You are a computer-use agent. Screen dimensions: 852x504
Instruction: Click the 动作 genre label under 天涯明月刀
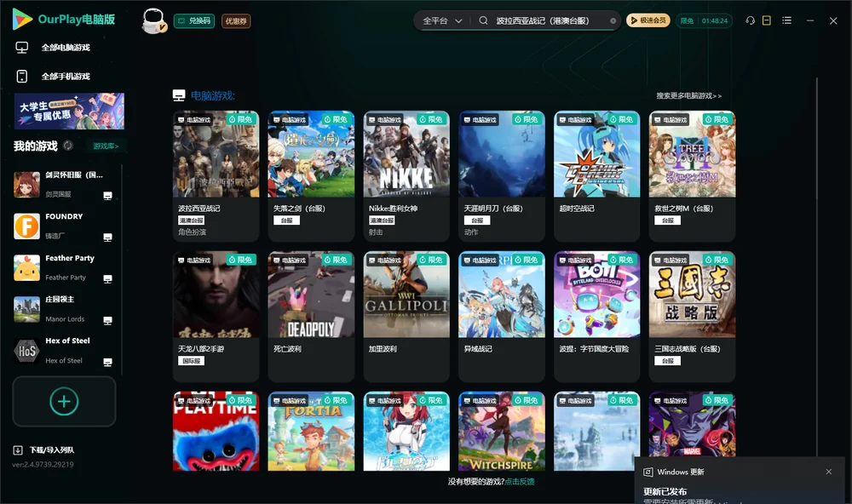tap(471, 232)
